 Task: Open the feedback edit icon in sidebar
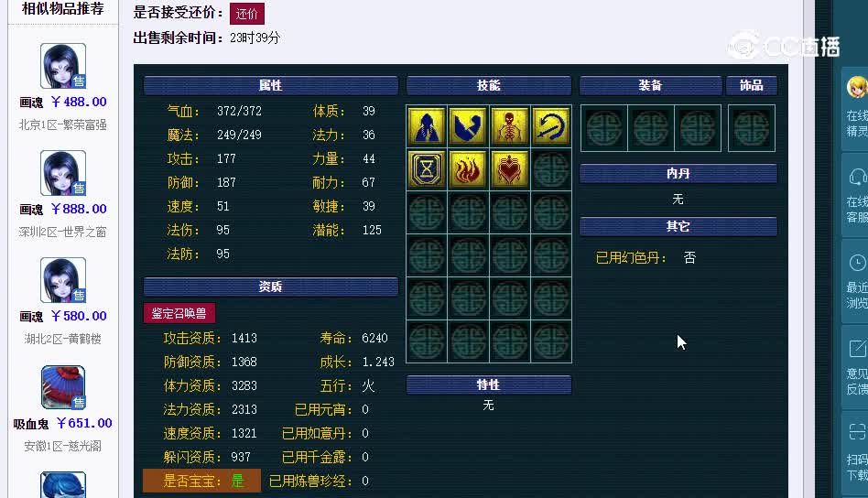coord(858,349)
